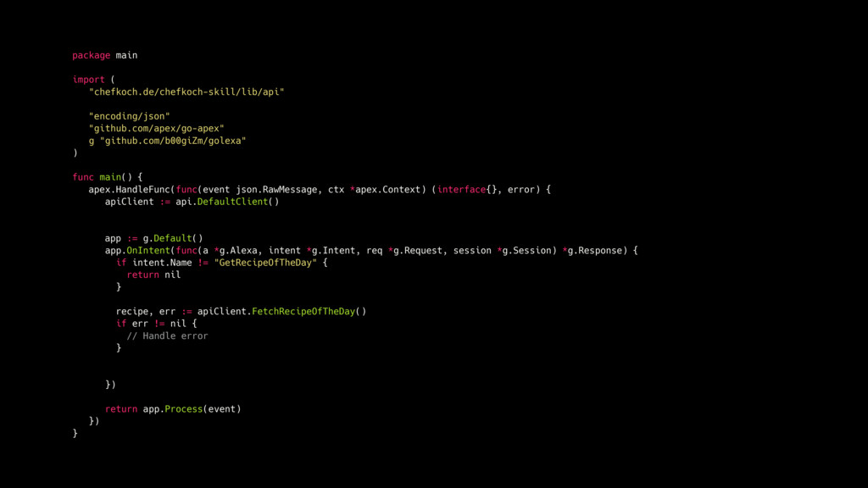Click the FetchRecipeOfTheDay method call
The height and width of the screenshot is (488, 868).
click(x=303, y=311)
